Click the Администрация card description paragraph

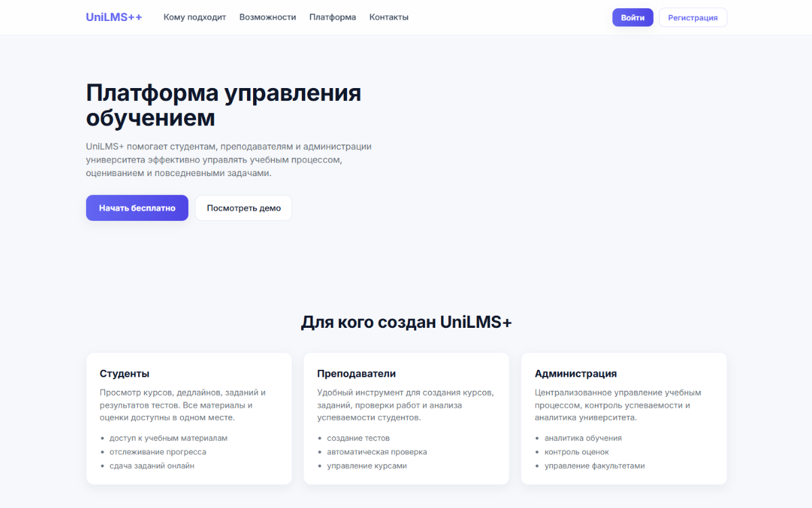click(618, 405)
